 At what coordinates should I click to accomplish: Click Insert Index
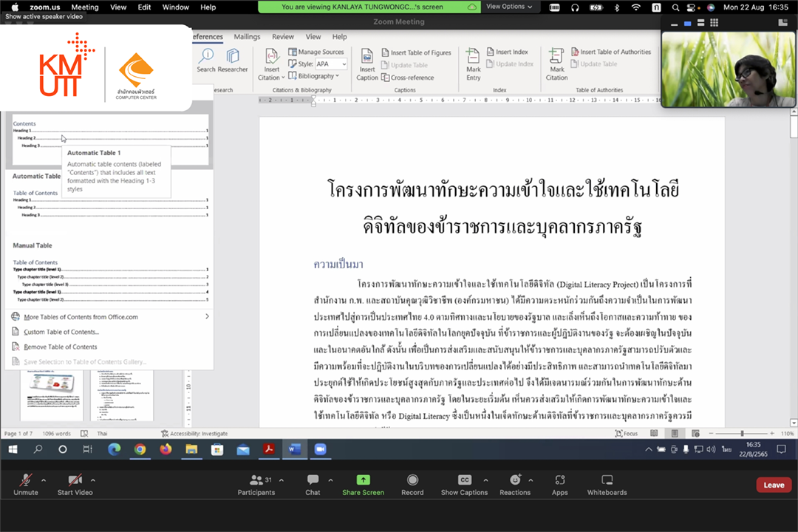coord(508,52)
